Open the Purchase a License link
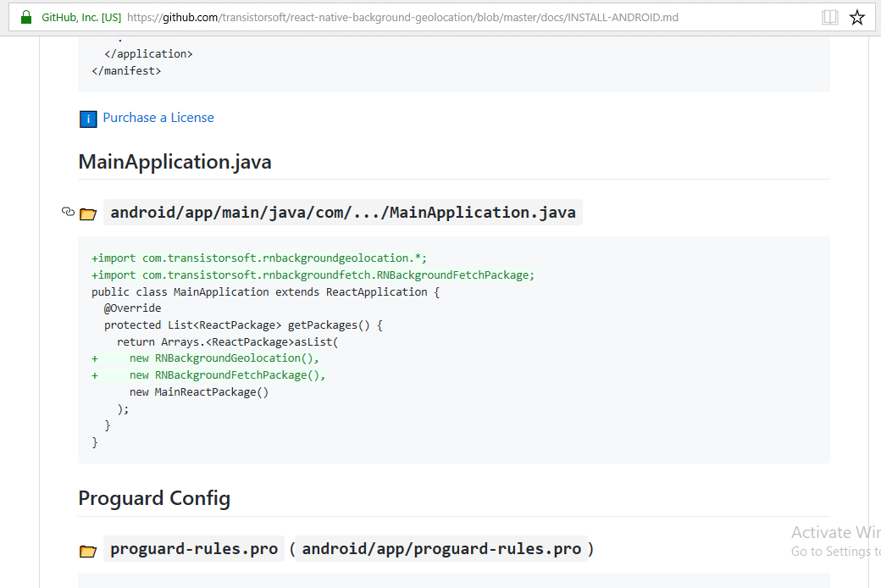881x588 pixels. pos(158,118)
